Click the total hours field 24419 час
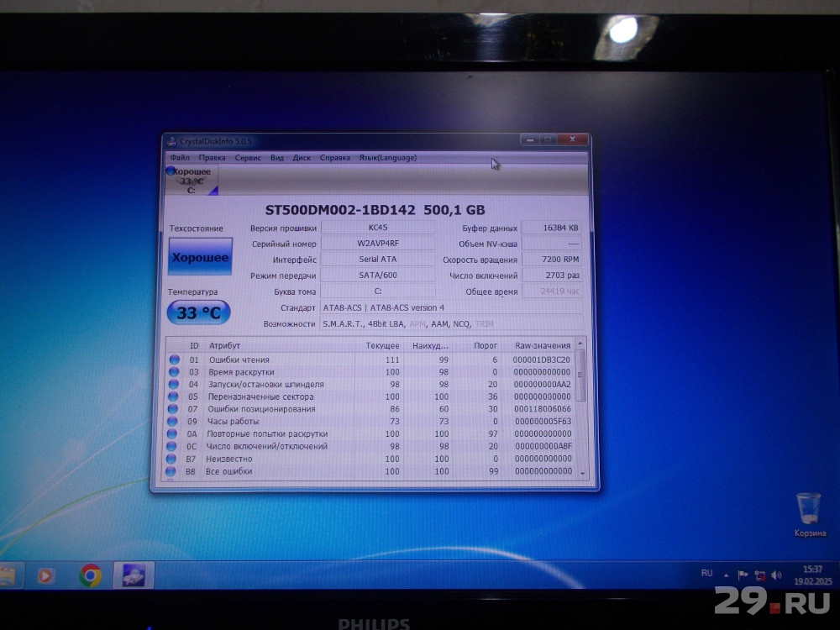Image resolution: width=840 pixels, height=630 pixels. point(552,291)
